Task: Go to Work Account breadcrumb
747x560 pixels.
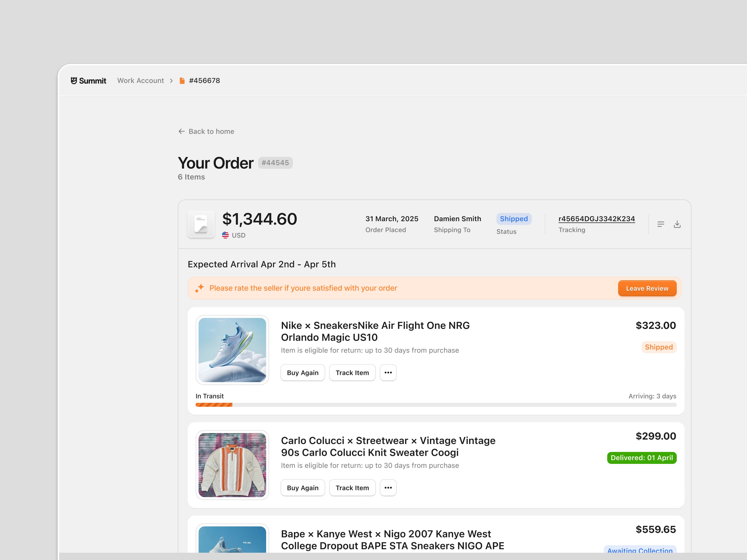Action: pyautogui.click(x=141, y=81)
